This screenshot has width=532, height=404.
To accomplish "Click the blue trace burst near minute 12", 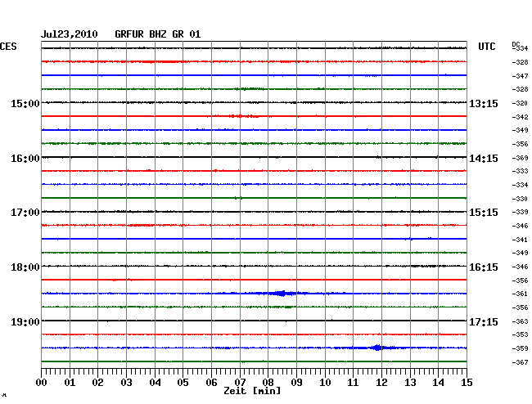I will click(377, 348).
